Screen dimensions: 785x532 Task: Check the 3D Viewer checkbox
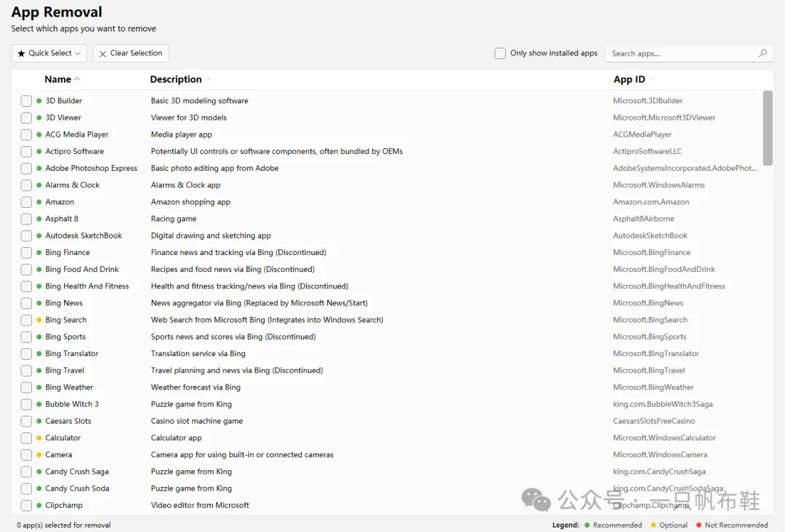[27, 118]
